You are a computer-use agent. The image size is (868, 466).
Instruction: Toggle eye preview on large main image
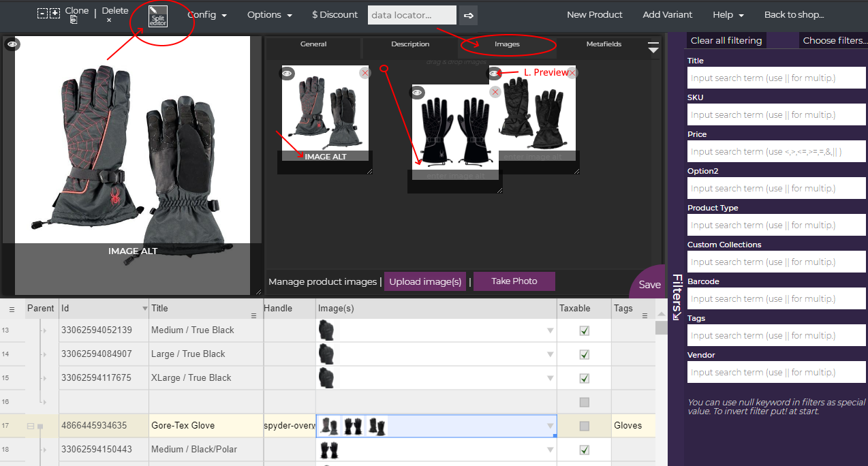(12, 45)
